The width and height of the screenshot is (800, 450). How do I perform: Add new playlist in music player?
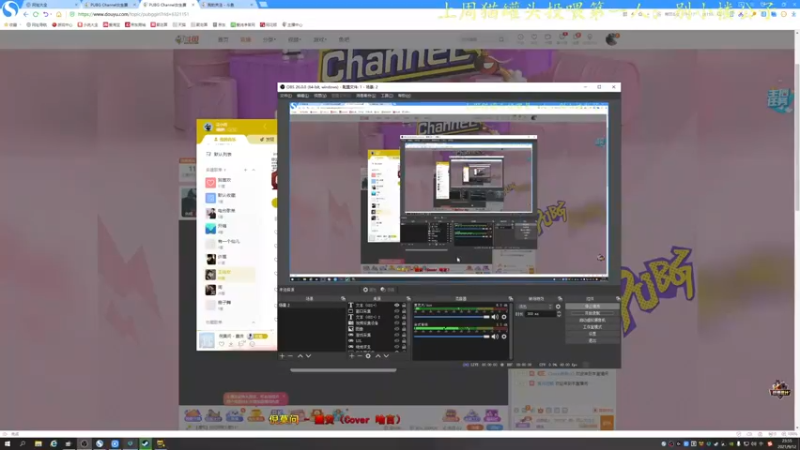(245, 169)
